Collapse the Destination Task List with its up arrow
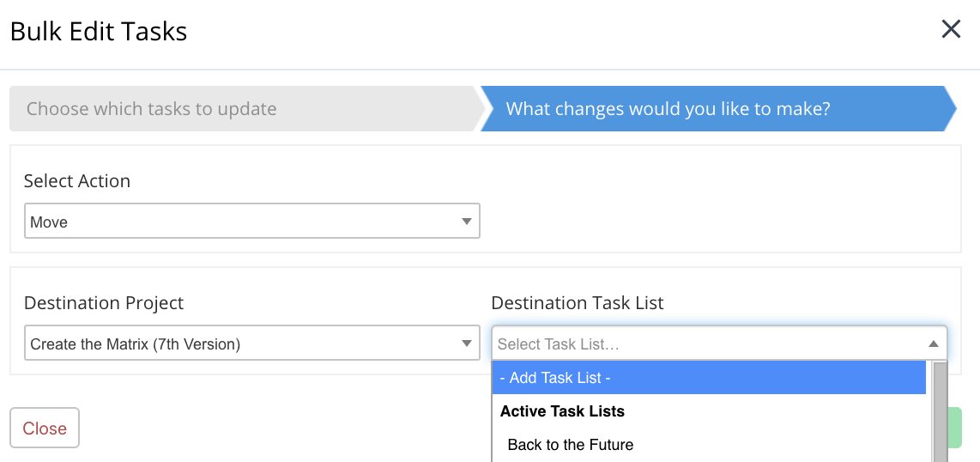The width and height of the screenshot is (980, 462). click(x=934, y=344)
